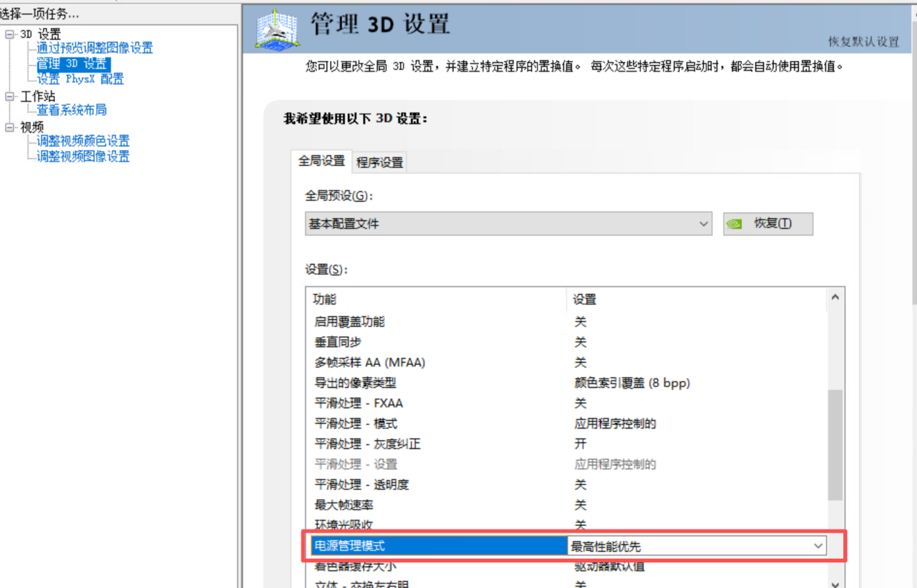Click the 设置 column header
The width and height of the screenshot is (917, 588).
tap(697, 299)
